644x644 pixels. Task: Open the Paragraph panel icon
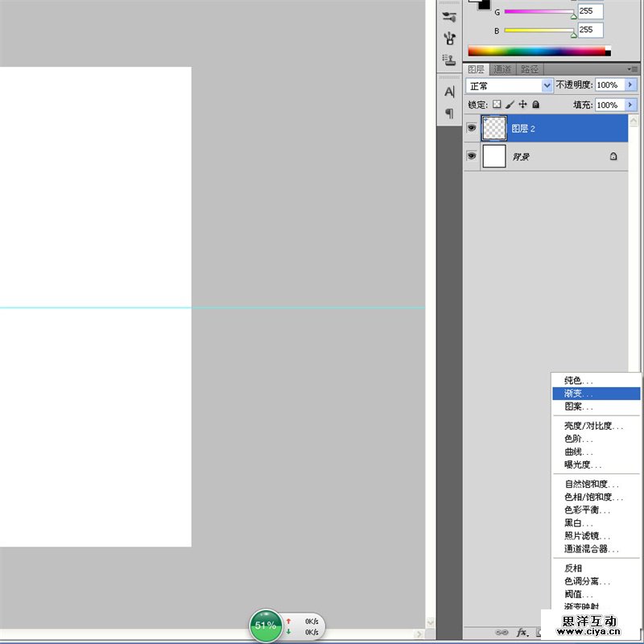point(449,113)
